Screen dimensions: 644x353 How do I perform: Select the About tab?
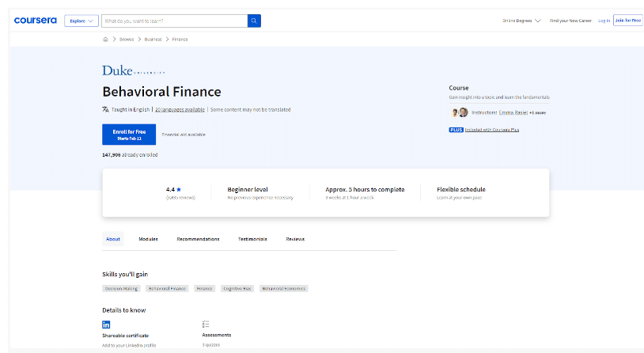click(113, 239)
